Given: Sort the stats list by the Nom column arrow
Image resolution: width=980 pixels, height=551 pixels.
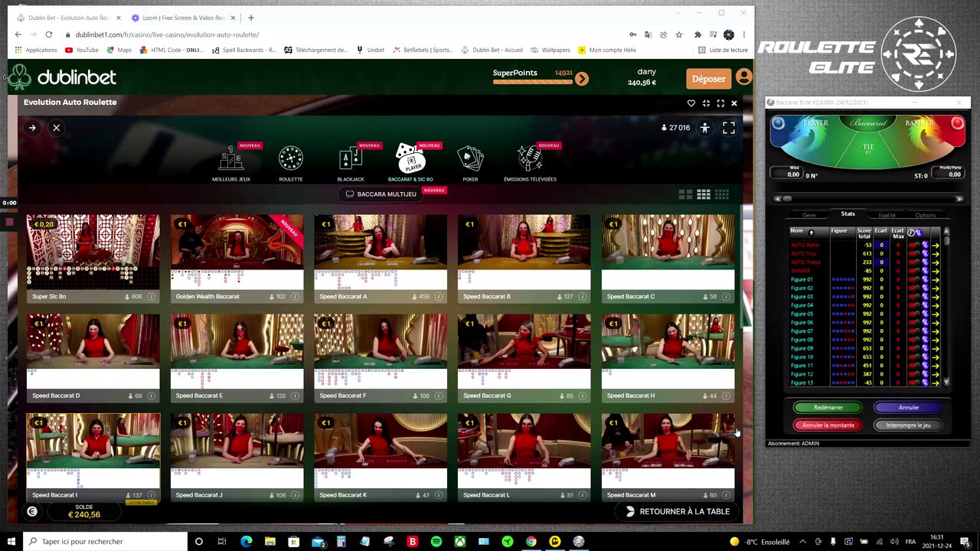Looking at the screenshot, I should pos(811,232).
